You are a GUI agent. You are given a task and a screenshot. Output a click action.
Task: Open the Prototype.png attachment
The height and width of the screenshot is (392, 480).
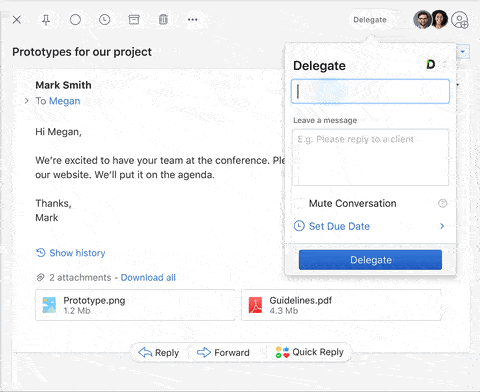[135, 305]
